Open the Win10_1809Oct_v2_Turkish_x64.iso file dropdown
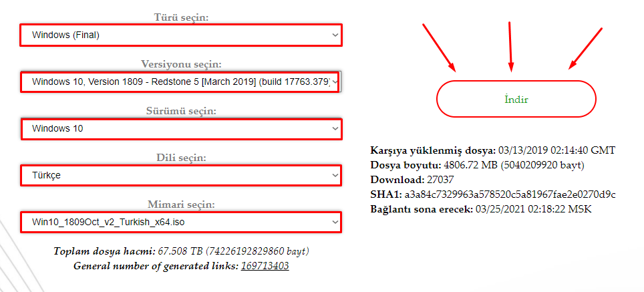Viewport: 644px width, 292px height. pyautogui.click(x=181, y=223)
